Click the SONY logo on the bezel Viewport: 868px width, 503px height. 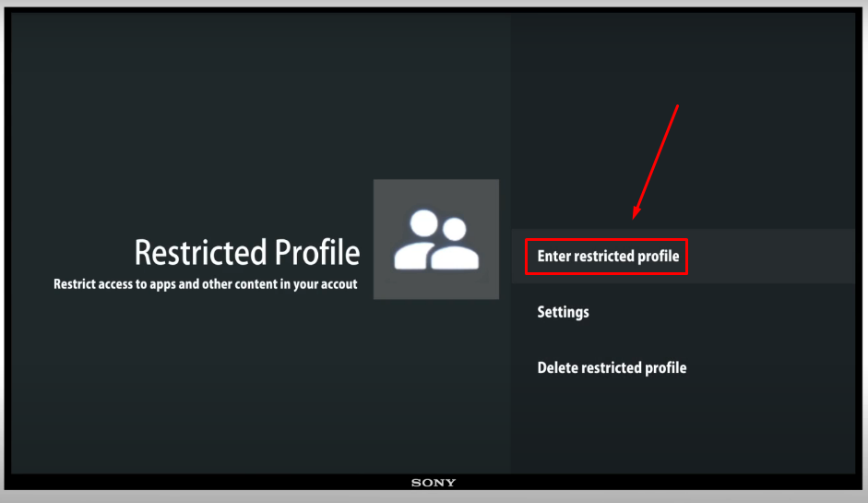(x=434, y=483)
